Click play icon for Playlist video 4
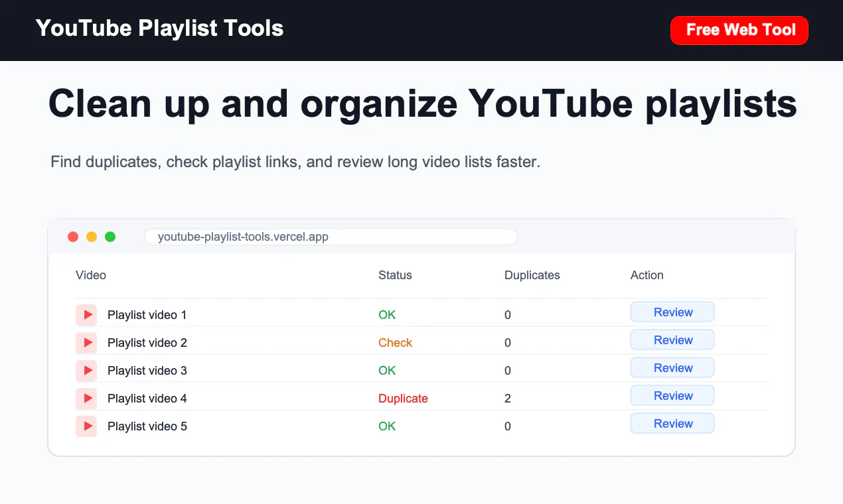The image size is (843, 504). click(86, 399)
